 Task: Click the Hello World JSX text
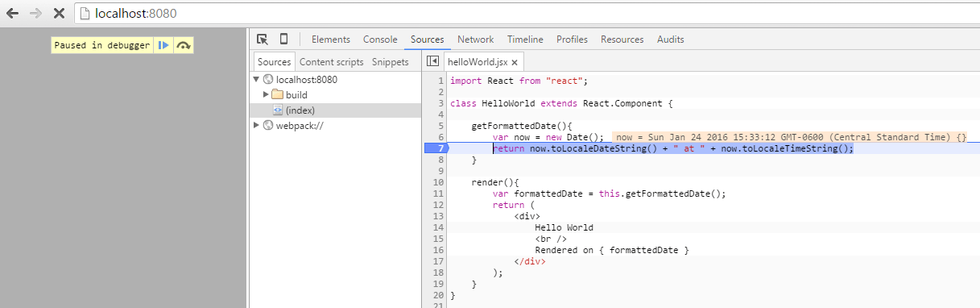click(x=564, y=227)
